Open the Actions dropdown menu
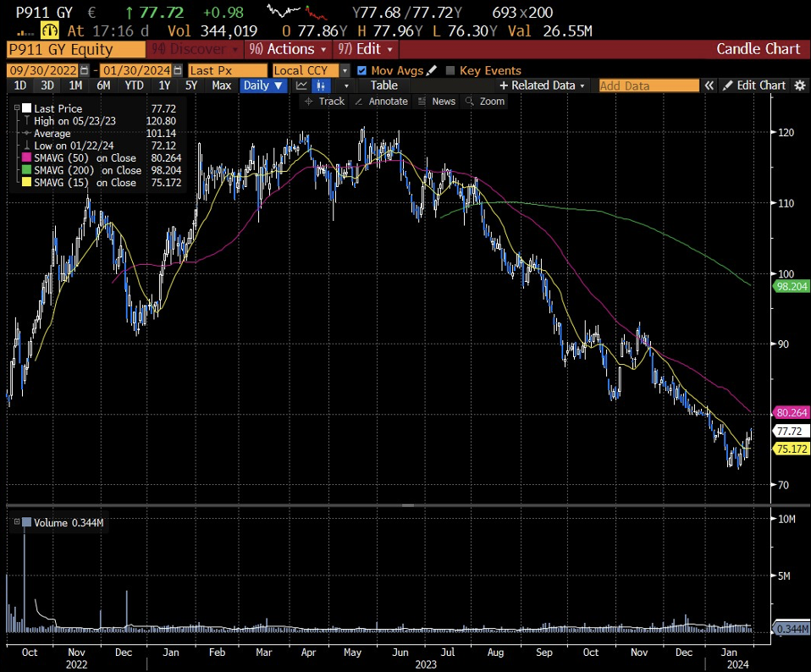811x672 pixels. 288,49
